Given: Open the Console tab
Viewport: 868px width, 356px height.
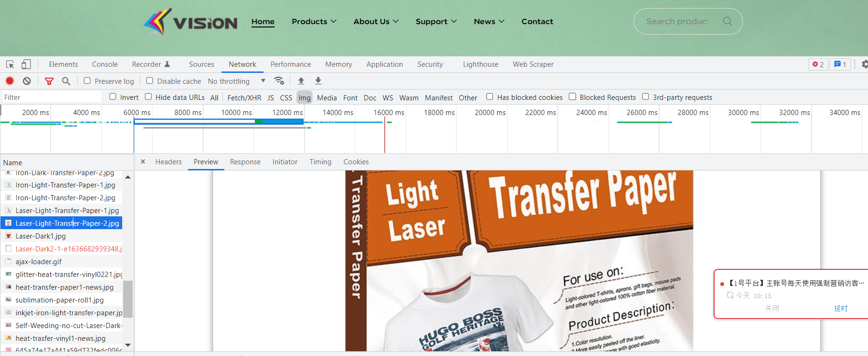Looking at the screenshot, I should 105,64.
